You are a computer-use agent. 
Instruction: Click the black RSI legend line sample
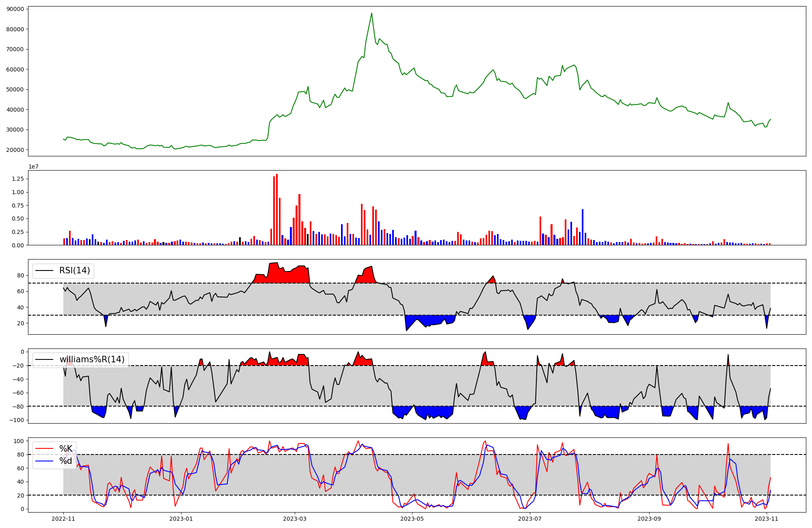point(44,270)
